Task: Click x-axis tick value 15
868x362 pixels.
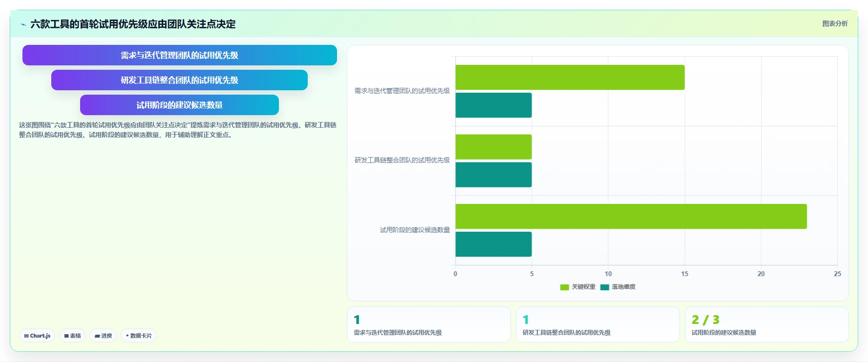Action: (x=684, y=274)
